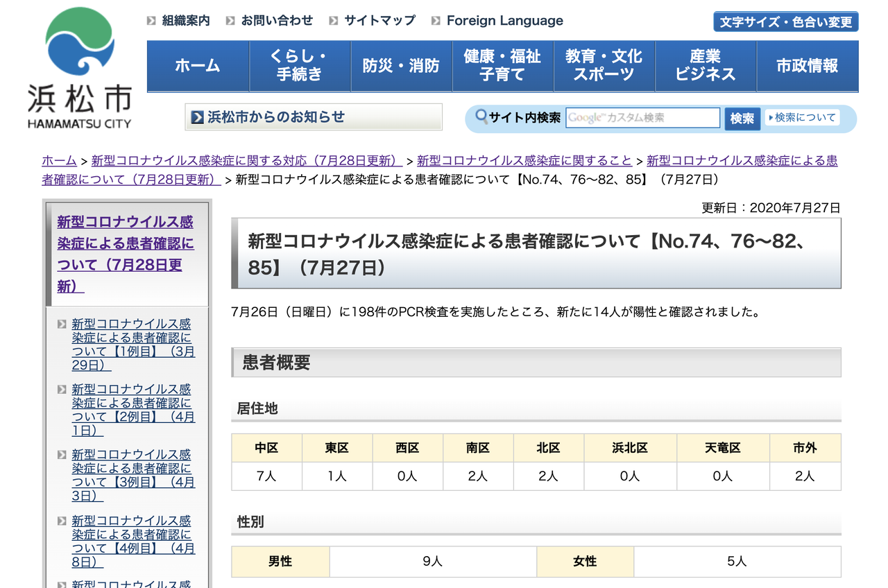Click the 9人 cell for 男性

[433, 562]
